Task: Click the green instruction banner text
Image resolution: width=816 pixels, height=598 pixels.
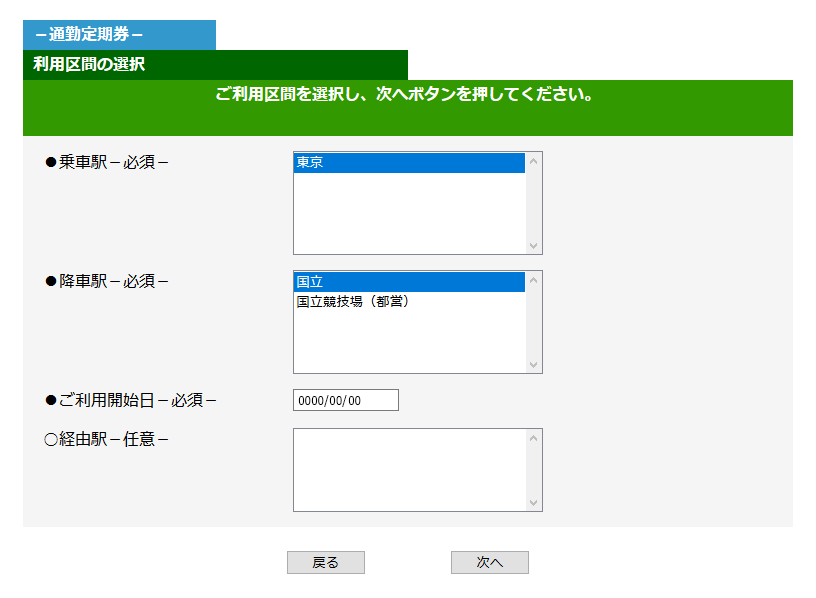Action: coord(404,94)
